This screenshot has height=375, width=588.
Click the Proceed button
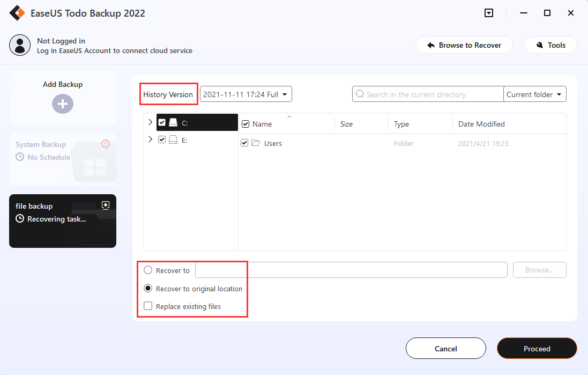(537, 348)
